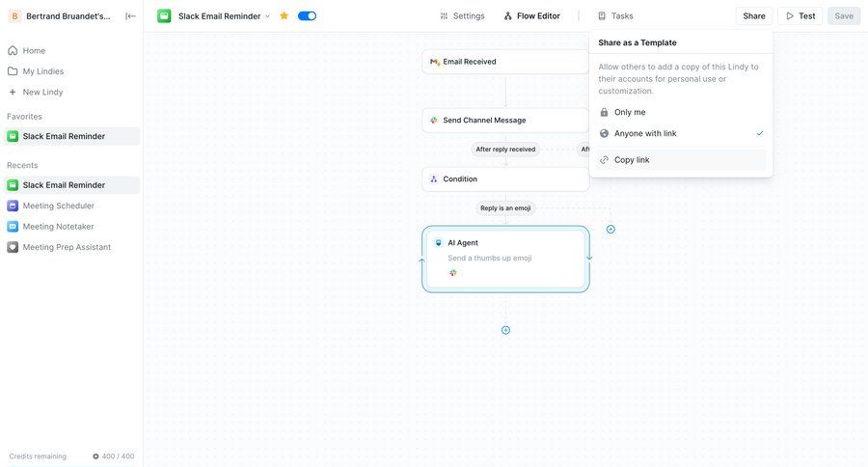This screenshot has height=467, width=868.
Task: Click the globe icon beside Anyone with link
Action: coord(604,133)
